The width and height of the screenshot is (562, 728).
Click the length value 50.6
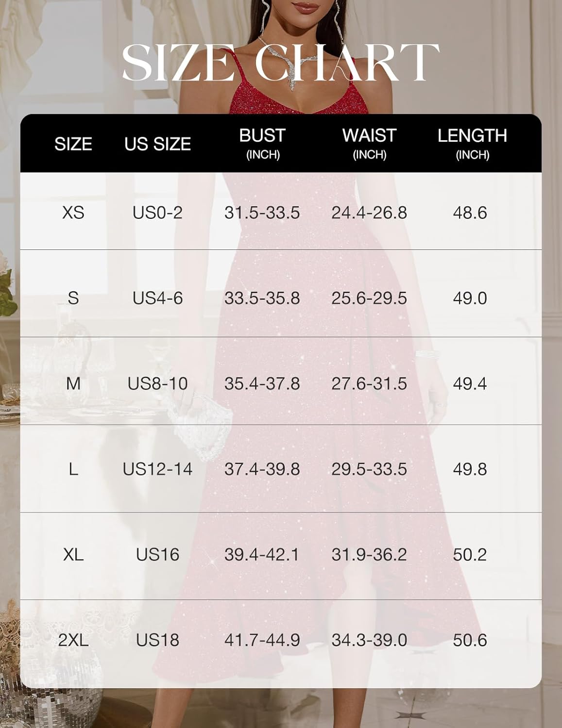click(x=470, y=640)
